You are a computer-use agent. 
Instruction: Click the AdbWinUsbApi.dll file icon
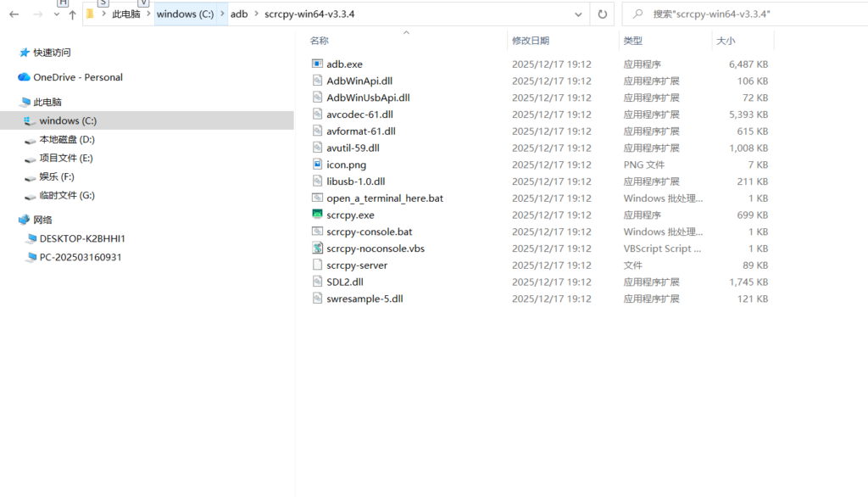pos(317,97)
